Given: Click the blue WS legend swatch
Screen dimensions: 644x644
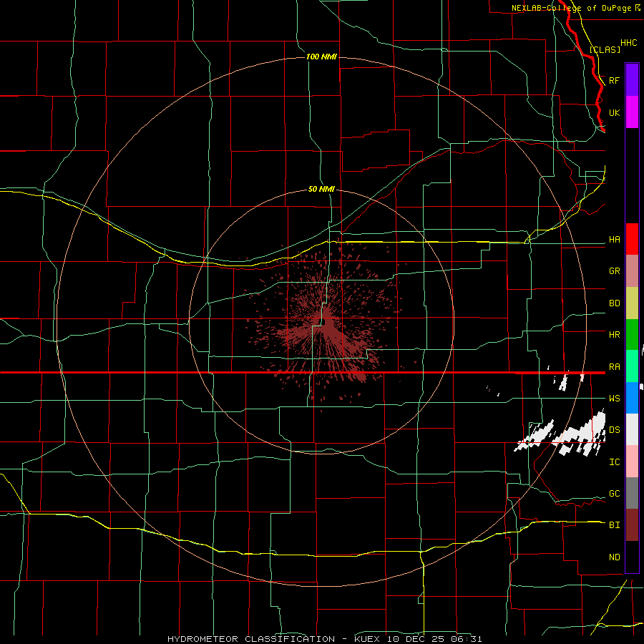Looking at the screenshot, I should click(x=632, y=398).
